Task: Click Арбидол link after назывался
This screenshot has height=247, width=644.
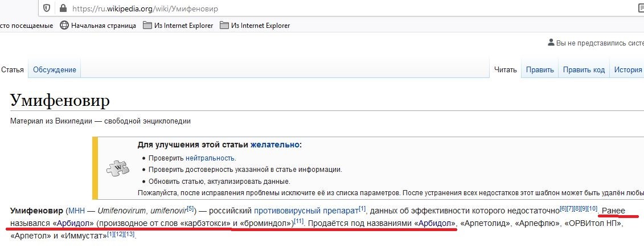Action: (x=73, y=224)
